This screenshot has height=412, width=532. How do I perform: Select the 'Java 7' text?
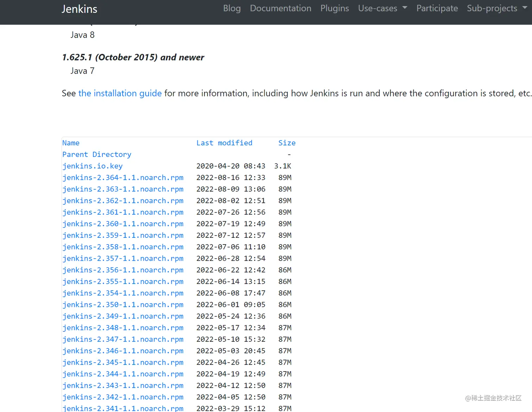coord(82,71)
